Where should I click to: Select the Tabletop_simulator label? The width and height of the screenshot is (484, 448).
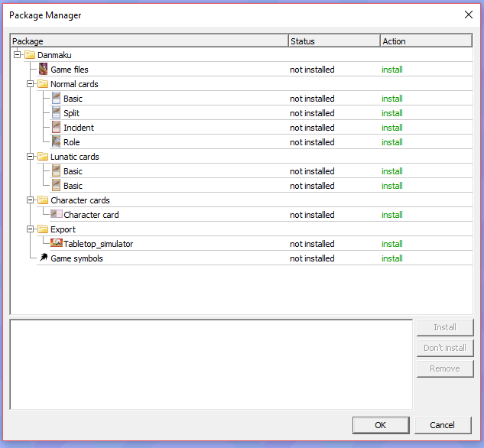pos(98,244)
